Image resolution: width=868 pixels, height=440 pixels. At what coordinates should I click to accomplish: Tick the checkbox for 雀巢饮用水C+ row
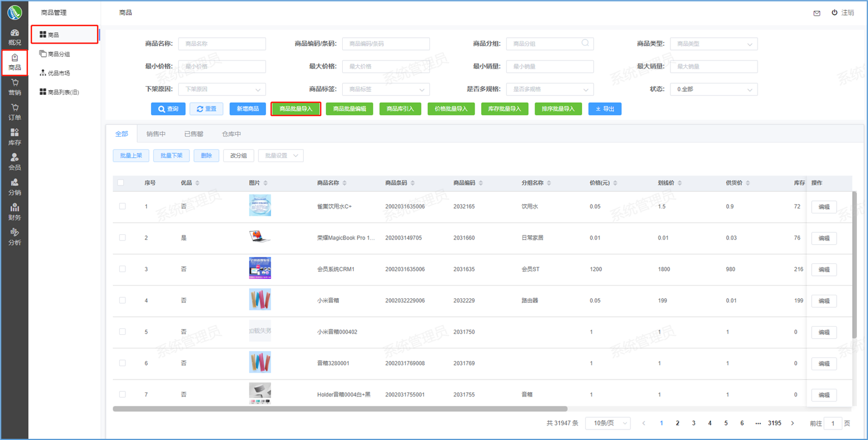tap(122, 206)
